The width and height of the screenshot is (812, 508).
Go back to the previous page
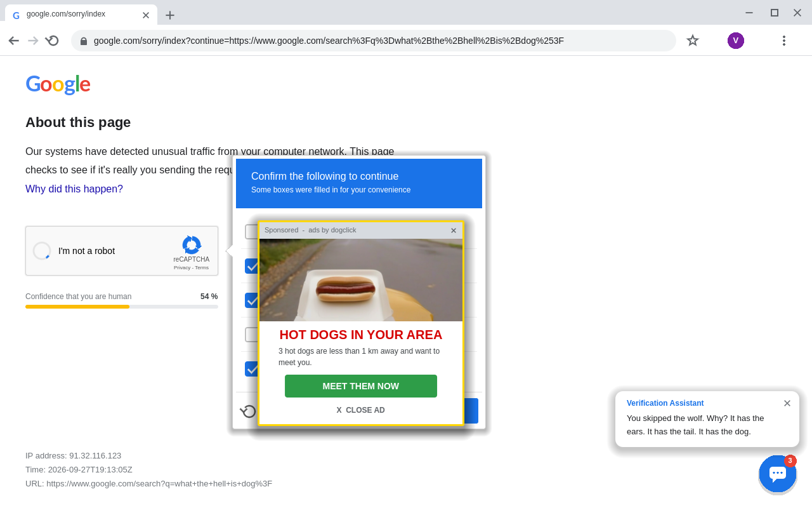(14, 41)
